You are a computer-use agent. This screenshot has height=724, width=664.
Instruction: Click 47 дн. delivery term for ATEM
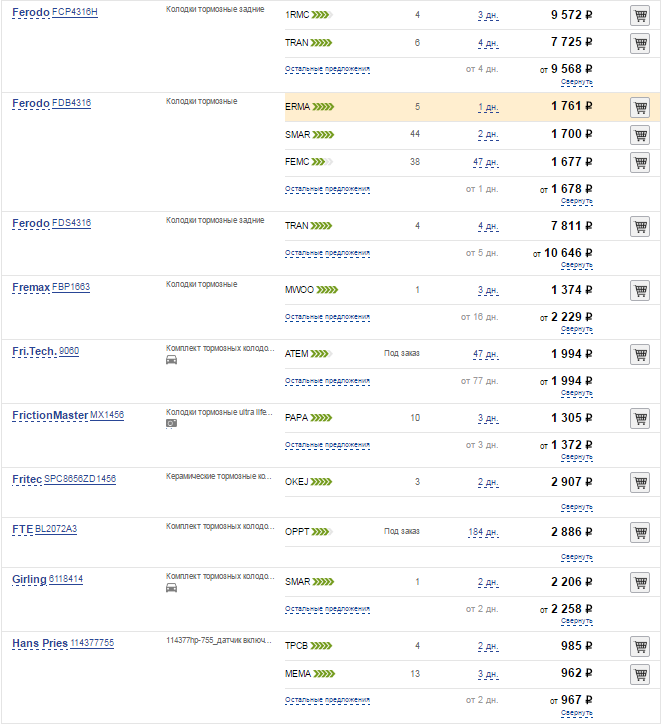point(485,354)
